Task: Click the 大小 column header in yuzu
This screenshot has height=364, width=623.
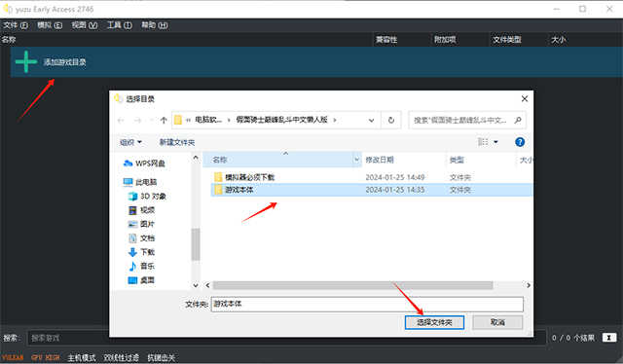Action: click(558, 39)
